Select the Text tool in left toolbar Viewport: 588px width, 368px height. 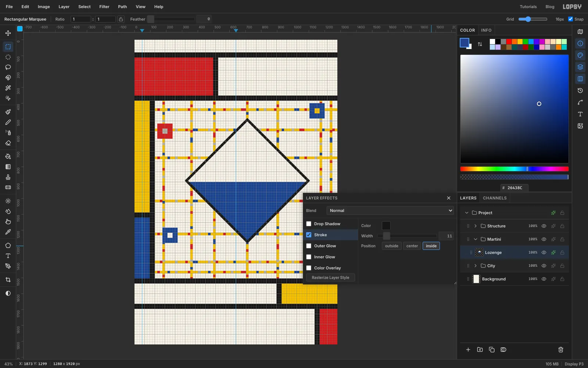(8, 256)
